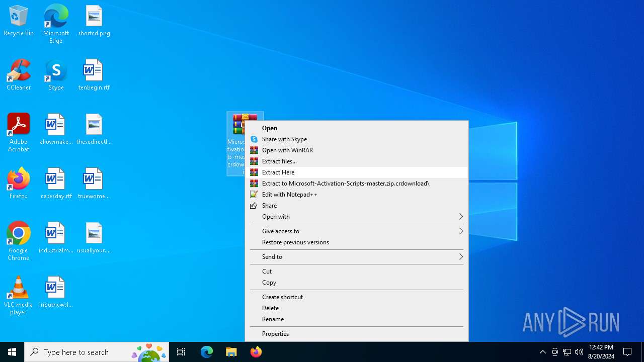Open the Windows Start menu

(12, 352)
